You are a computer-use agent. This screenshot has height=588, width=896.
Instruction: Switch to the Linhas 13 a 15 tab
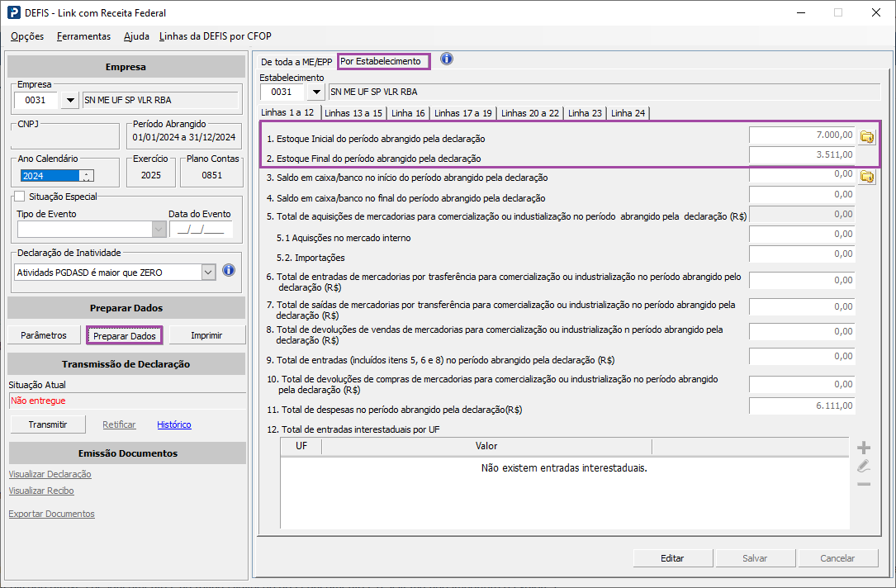pyautogui.click(x=353, y=113)
